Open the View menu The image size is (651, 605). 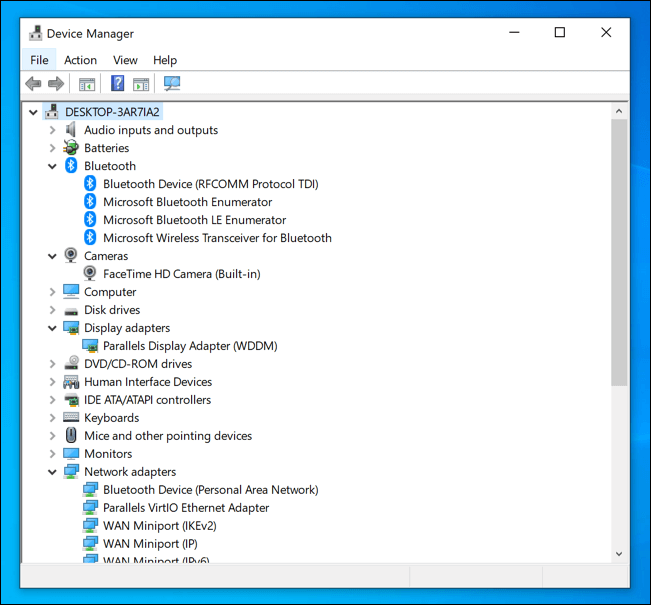click(125, 60)
